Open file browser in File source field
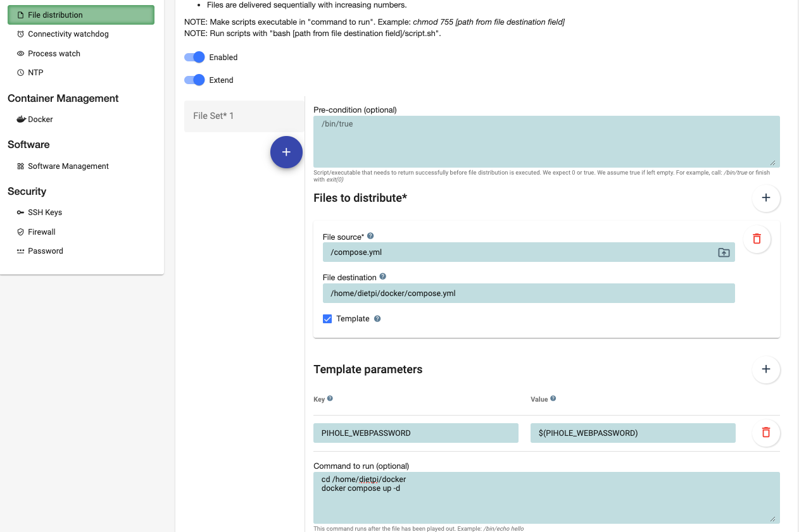This screenshot has width=799, height=532. (724, 252)
